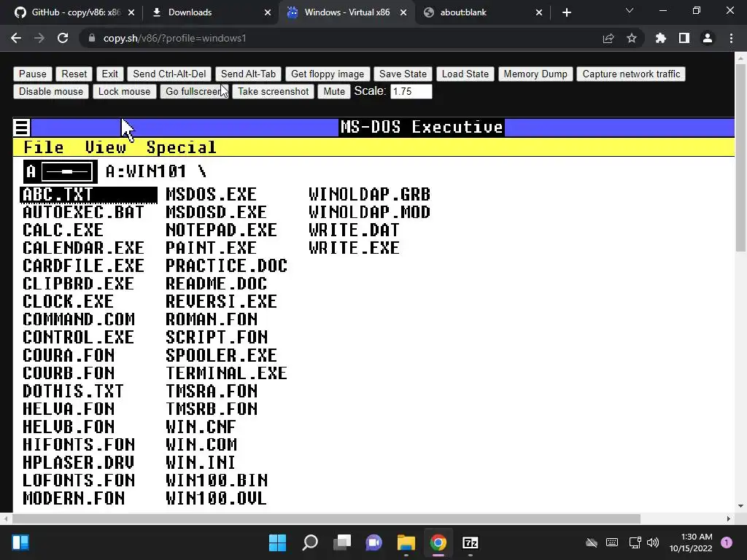This screenshot has width=747, height=560.
Task: Click the page horizontal scrollbar
Action: [x=326, y=518]
